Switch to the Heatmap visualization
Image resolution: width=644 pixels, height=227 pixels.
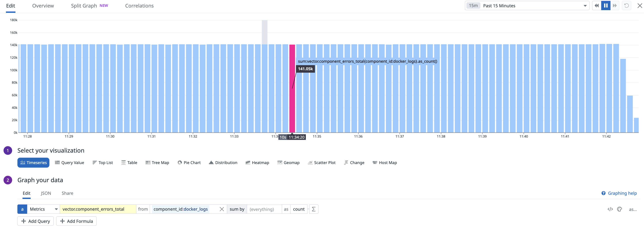point(257,163)
